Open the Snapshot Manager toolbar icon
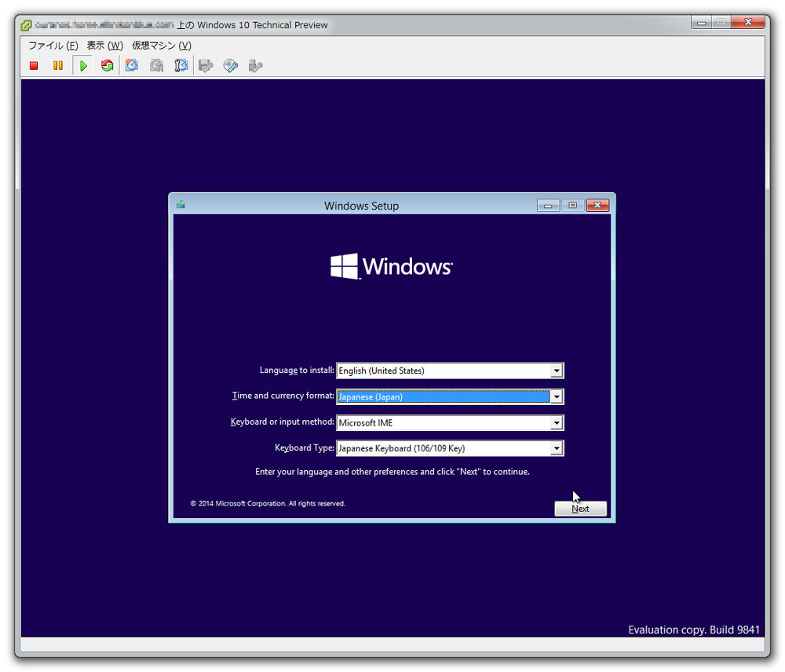 click(181, 66)
